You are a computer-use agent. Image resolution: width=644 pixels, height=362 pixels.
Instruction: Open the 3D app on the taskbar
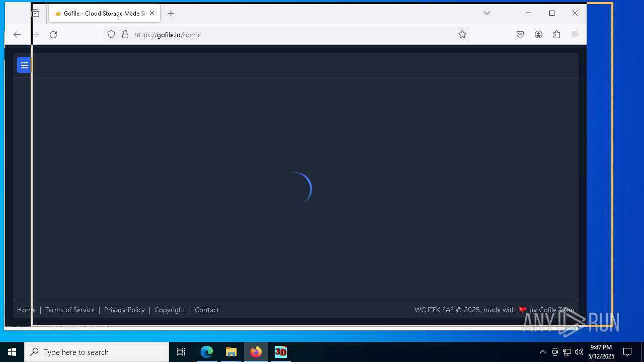click(x=281, y=352)
